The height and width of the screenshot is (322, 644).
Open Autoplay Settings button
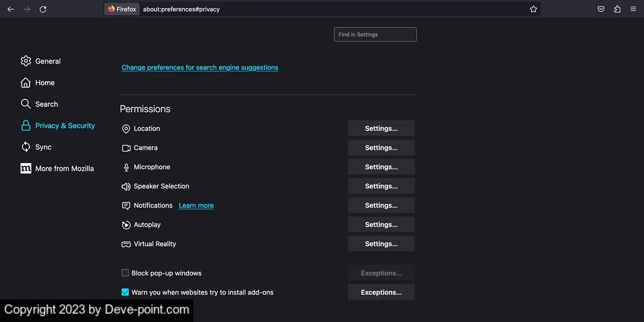point(382,225)
